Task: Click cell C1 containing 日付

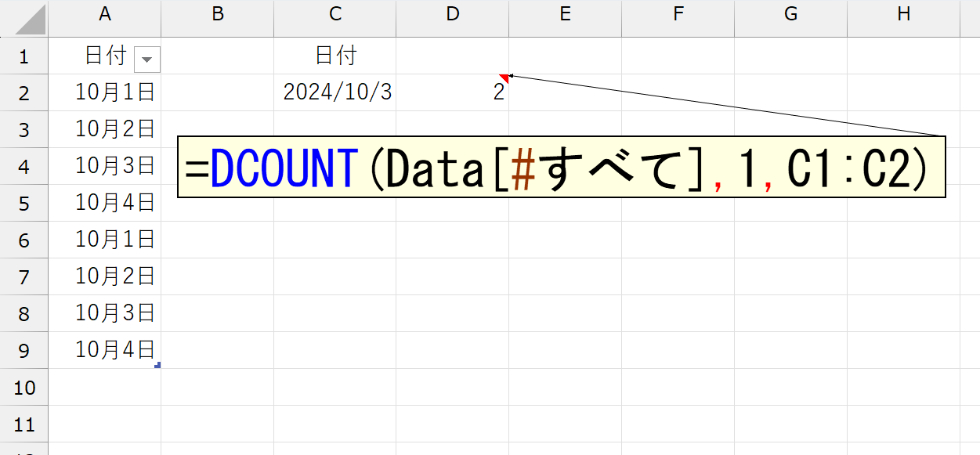Action: point(335,56)
